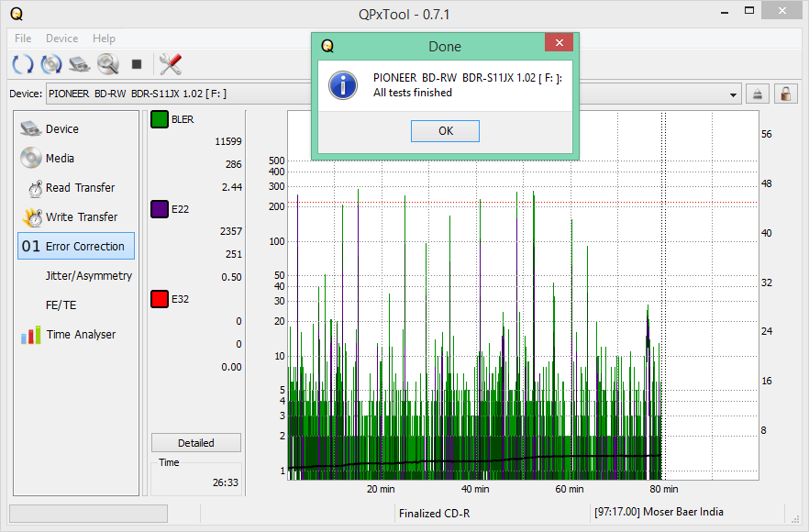Click the Finalized CD-R status bar text
809x532 pixels.
click(x=434, y=514)
